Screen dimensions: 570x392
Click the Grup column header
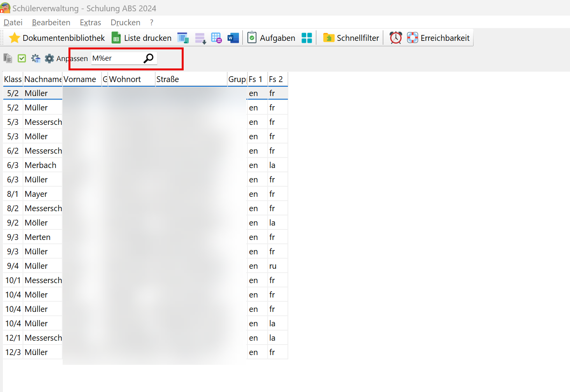tap(237, 79)
